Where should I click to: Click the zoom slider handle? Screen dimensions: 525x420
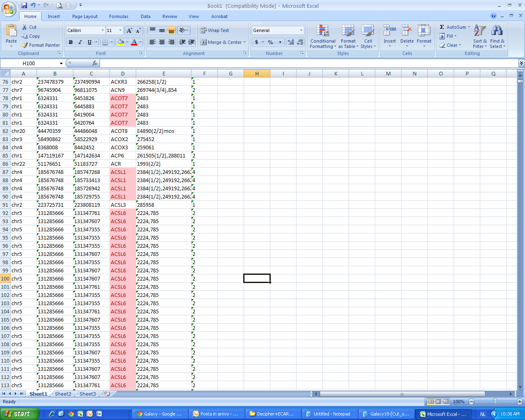coord(495,402)
